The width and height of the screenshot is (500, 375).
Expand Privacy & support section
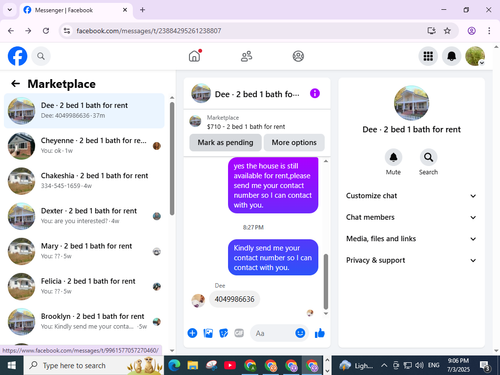coord(411,260)
